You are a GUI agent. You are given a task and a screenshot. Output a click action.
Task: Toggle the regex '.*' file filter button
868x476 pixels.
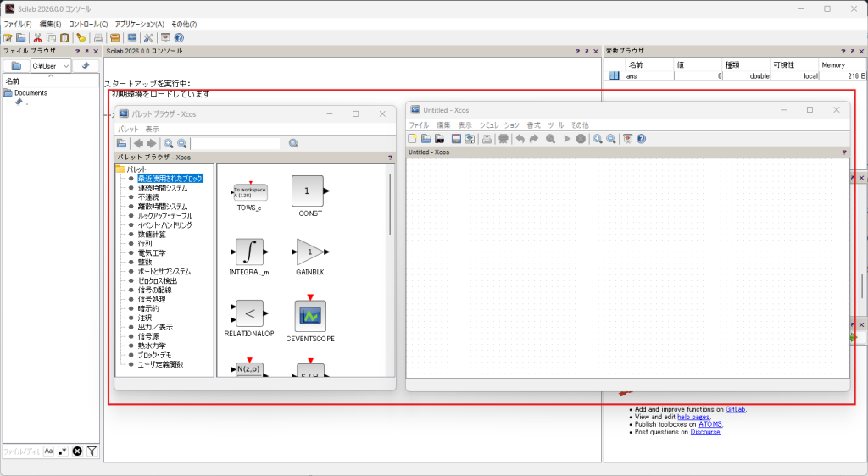coord(63,451)
